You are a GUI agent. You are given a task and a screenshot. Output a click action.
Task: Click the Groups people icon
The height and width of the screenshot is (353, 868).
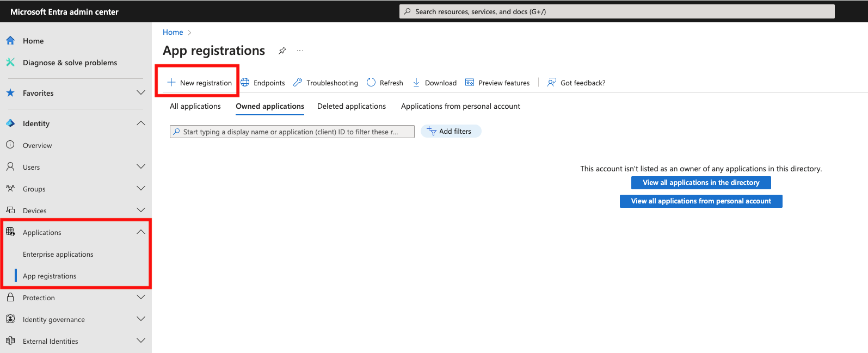(x=10, y=188)
